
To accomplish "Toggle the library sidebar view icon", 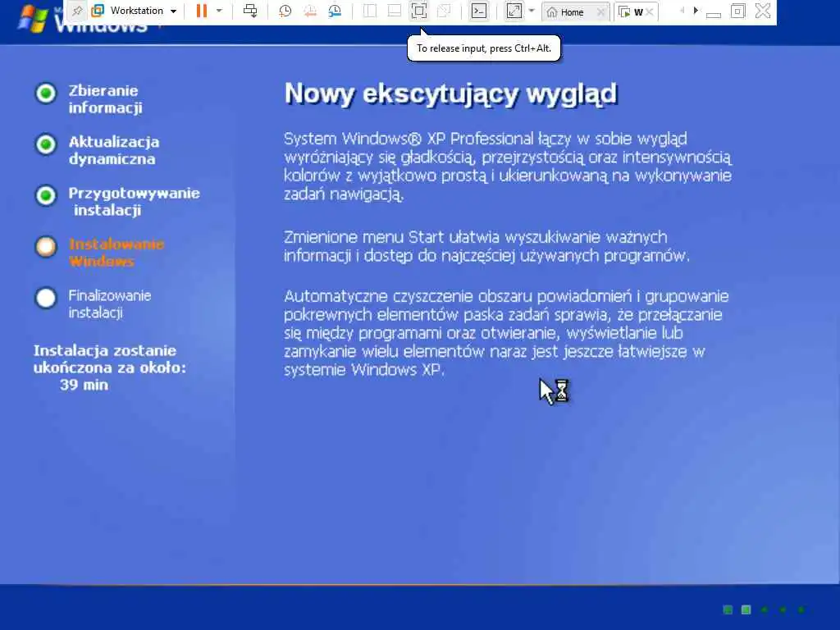I will coord(370,11).
